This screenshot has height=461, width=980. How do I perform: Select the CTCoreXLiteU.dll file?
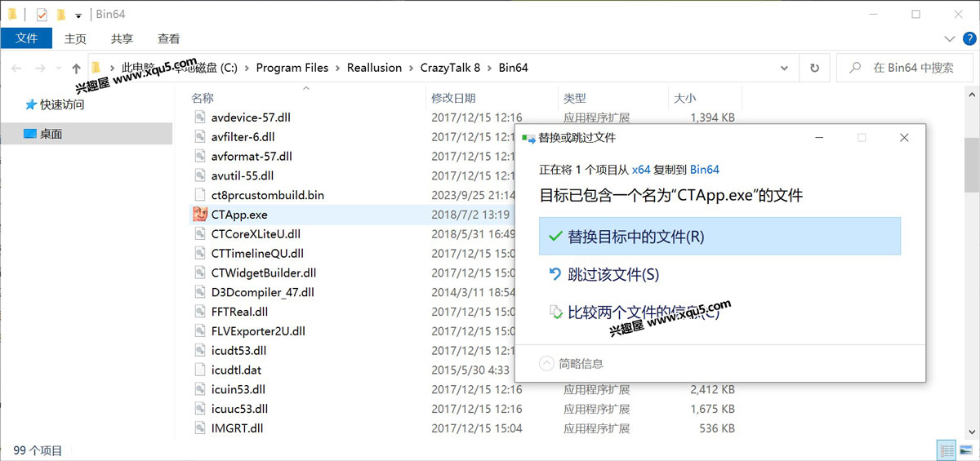point(256,234)
